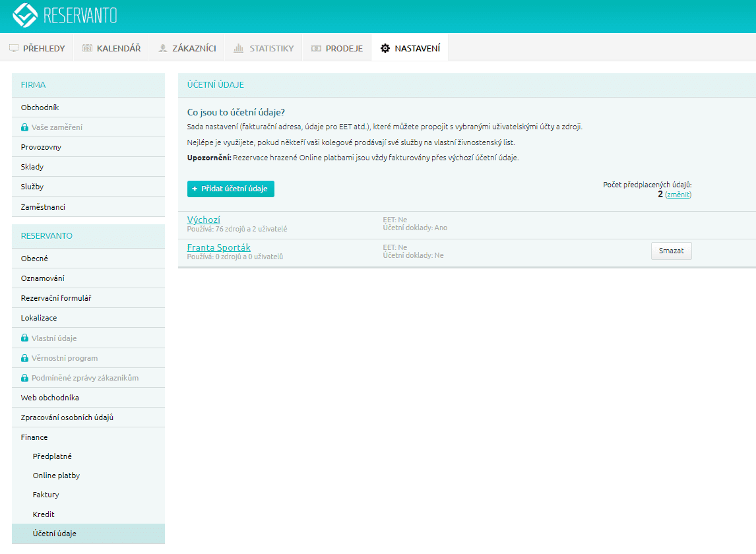Viewport: 756px width, 554px height.
Task: Click the Reservanto logo icon
Action: pos(25,15)
